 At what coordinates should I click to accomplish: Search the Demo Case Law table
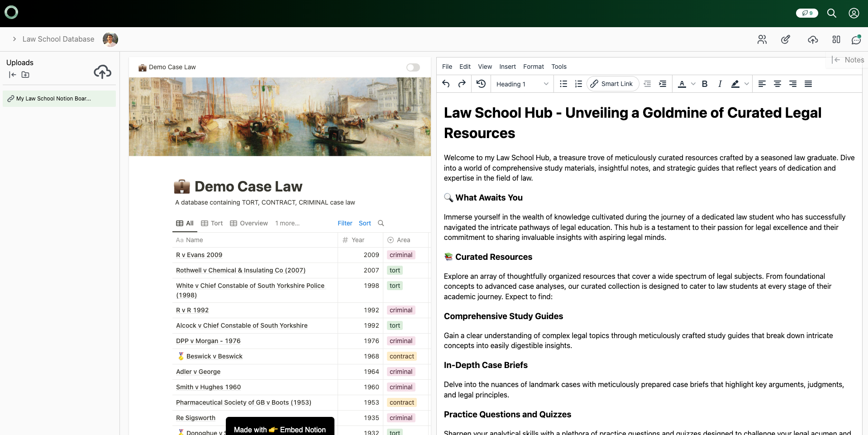click(381, 223)
